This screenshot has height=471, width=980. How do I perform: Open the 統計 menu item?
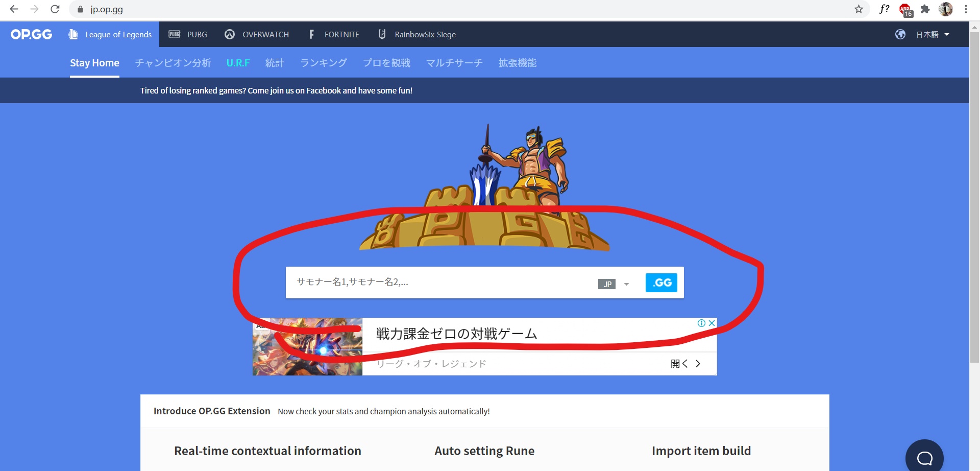[x=275, y=63]
